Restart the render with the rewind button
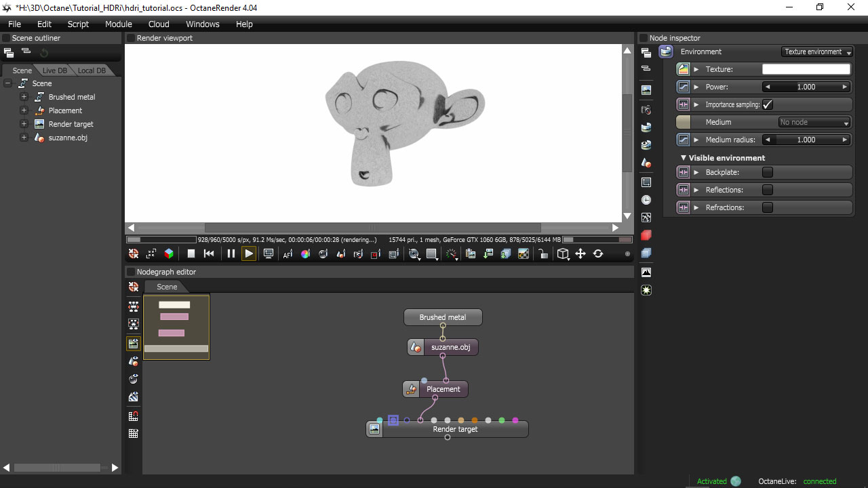The height and width of the screenshot is (488, 868). [x=209, y=253]
